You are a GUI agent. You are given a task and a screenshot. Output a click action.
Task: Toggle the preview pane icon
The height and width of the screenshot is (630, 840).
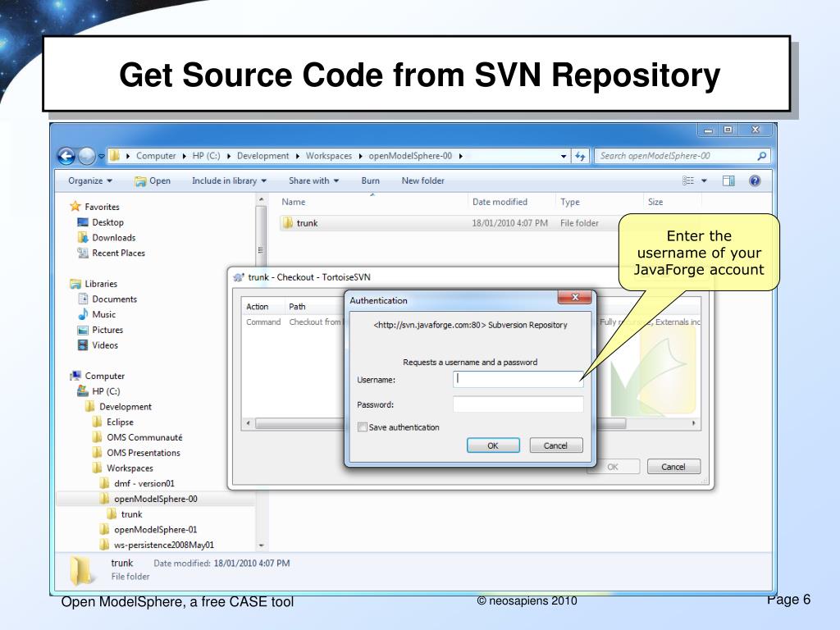pos(728,181)
